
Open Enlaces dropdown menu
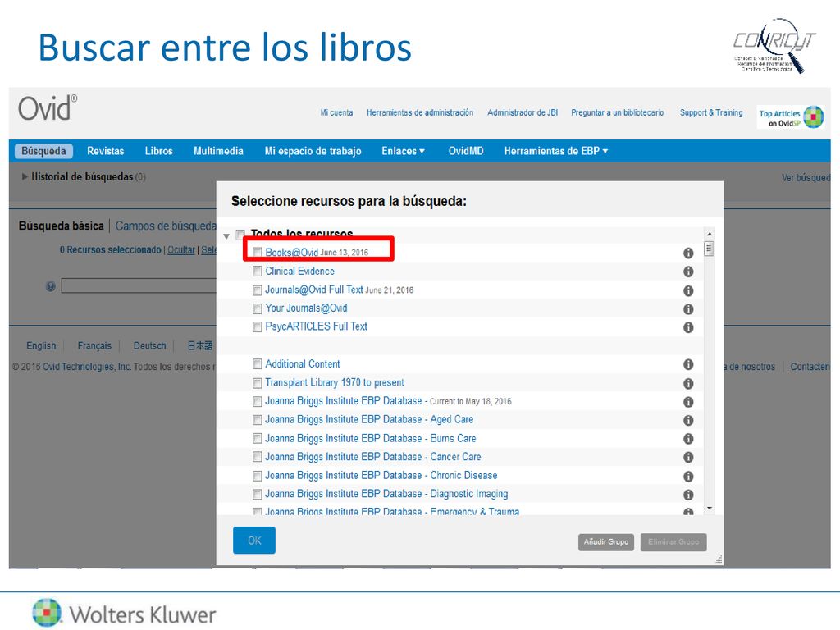click(403, 151)
